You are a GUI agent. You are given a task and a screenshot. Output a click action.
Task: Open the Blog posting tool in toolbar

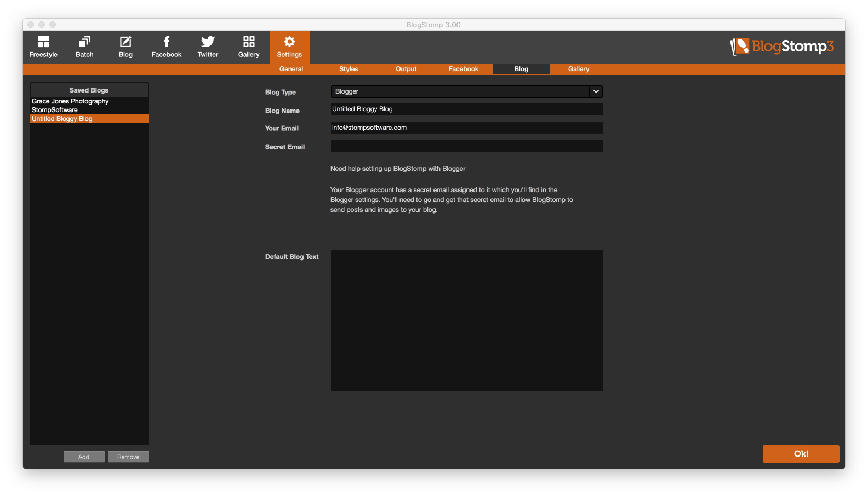125,47
